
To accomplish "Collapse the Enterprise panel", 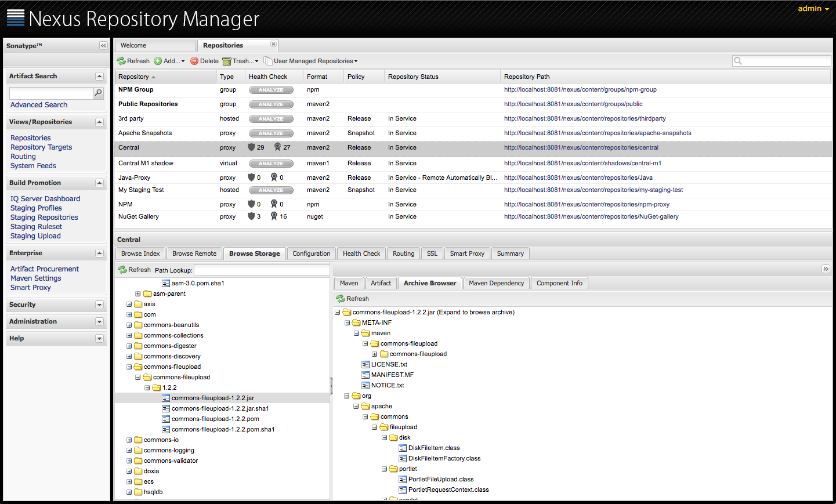I will coord(99,253).
